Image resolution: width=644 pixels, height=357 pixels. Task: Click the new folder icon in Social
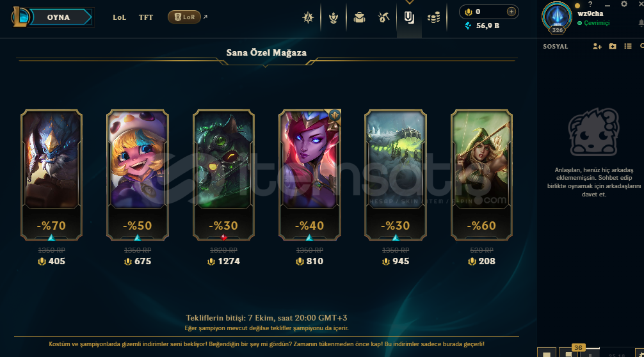613,46
